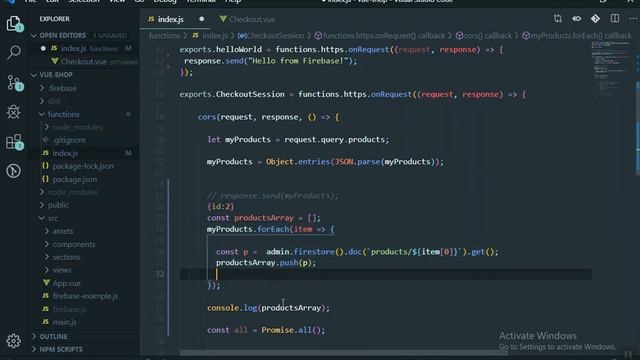
Task: Click the '{id:2}' text in editor
Action: (x=220, y=207)
